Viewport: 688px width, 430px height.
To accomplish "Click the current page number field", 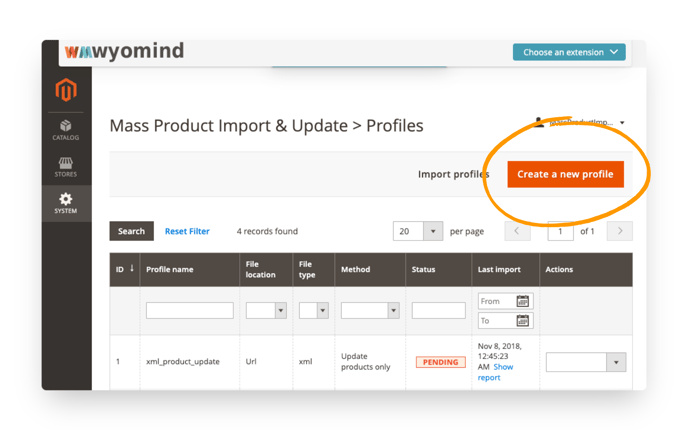I will pyautogui.click(x=560, y=231).
